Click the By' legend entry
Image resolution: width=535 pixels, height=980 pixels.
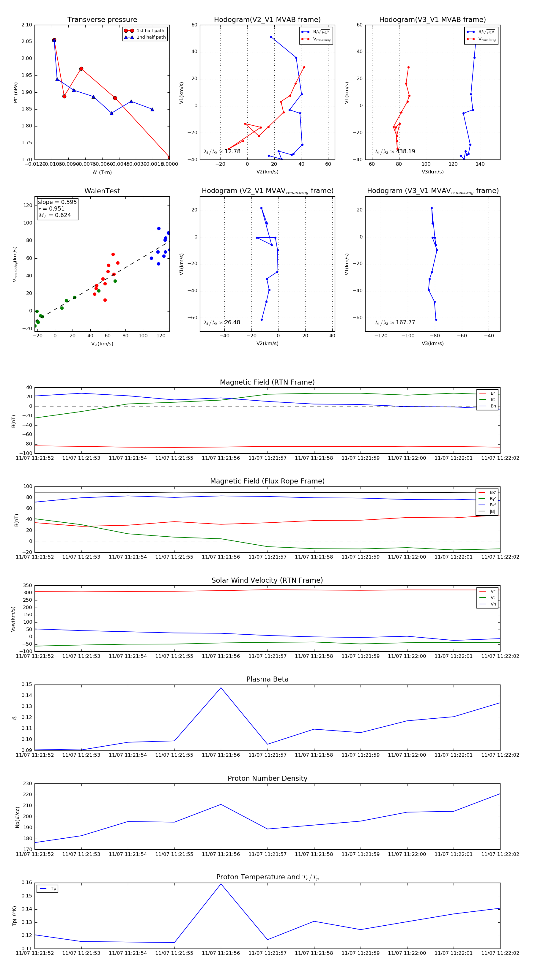(x=487, y=499)
